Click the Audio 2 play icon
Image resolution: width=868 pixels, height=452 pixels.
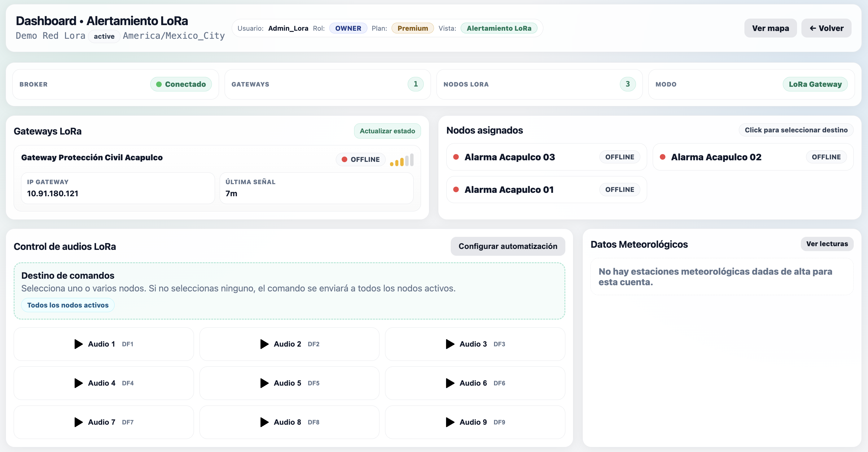click(264, 344)
